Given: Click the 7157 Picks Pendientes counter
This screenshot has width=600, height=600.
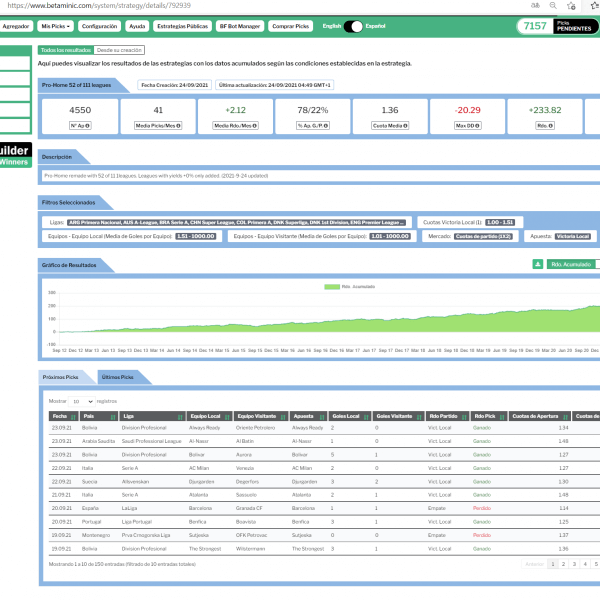Looking at the screenshot, I should coord(558,26).
